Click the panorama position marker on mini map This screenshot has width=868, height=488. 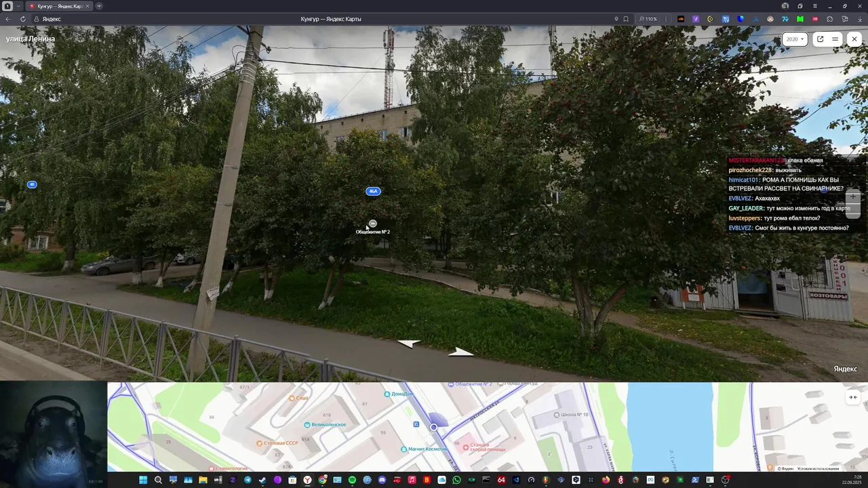coord(434,427)
